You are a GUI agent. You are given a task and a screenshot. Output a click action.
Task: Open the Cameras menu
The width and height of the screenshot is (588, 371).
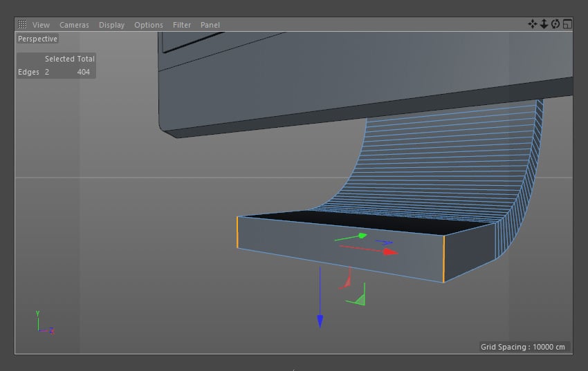point(74,25)
